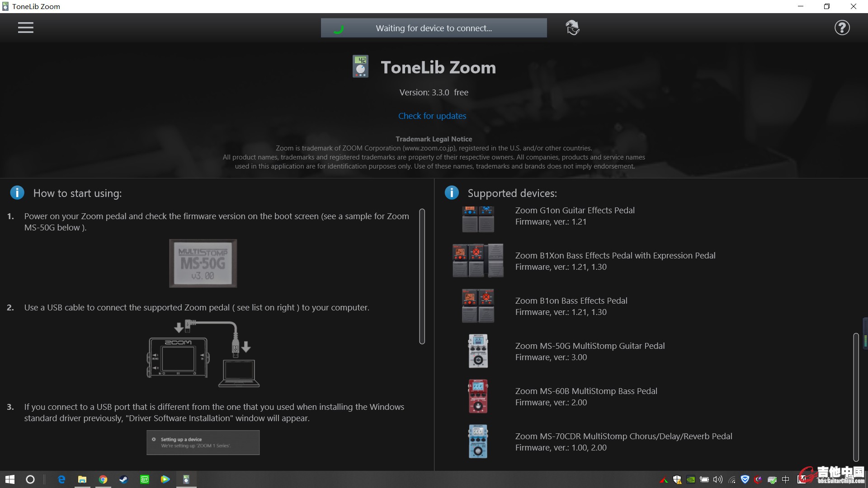Image resolution: width=868 pixels, height=488 pixels.
Task: Click the Wi-Fi network tray icon
Action: (732, 480)
